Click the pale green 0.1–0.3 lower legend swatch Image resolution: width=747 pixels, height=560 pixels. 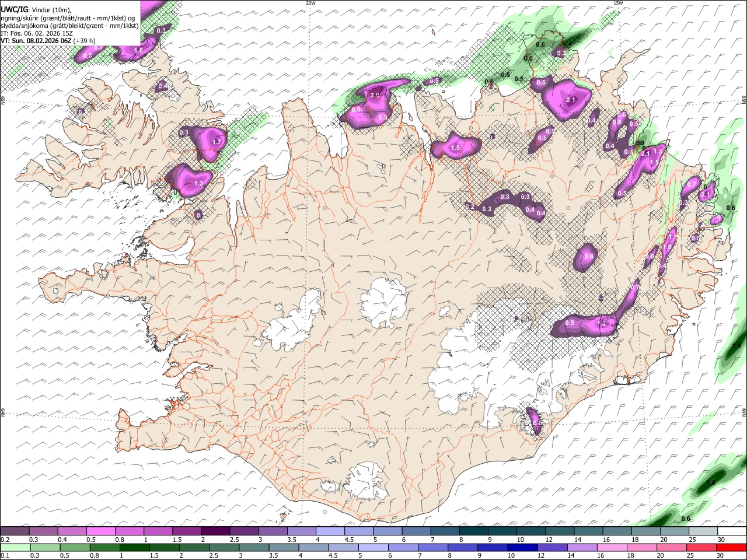(15, 547)
